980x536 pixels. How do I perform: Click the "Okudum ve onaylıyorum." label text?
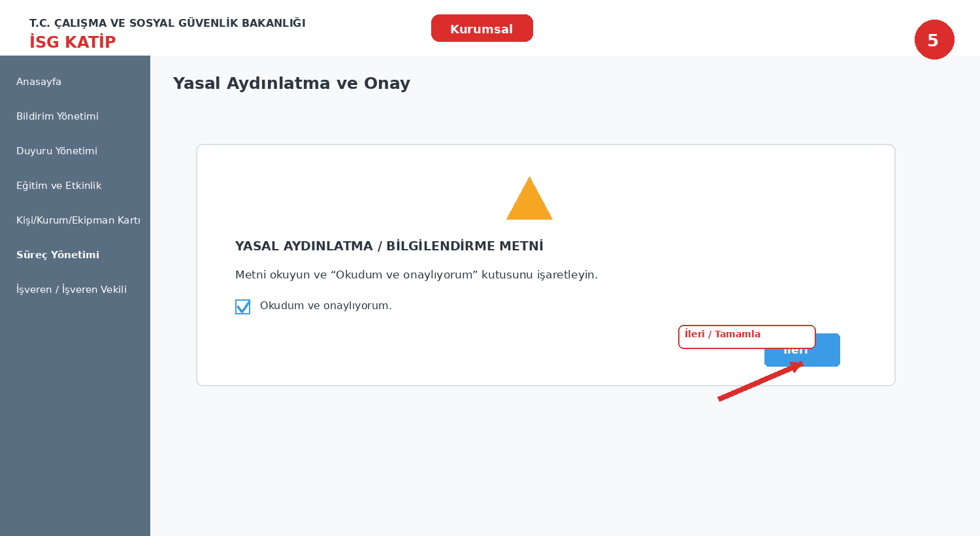coord(326,306)
